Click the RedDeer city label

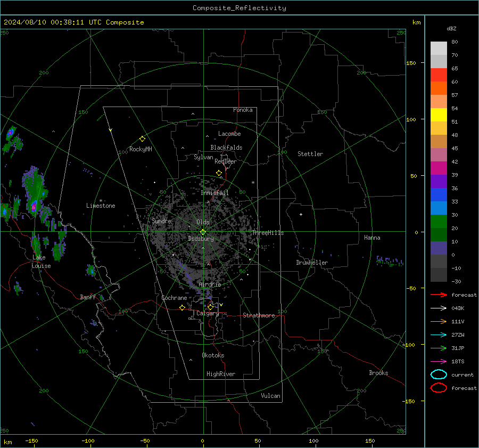(x=226, y=161)
